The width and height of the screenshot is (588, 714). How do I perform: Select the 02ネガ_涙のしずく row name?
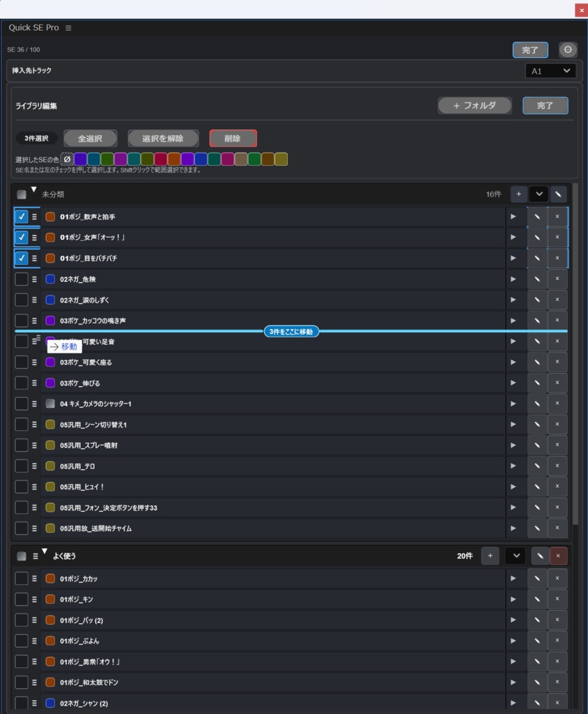coord(85,300)
